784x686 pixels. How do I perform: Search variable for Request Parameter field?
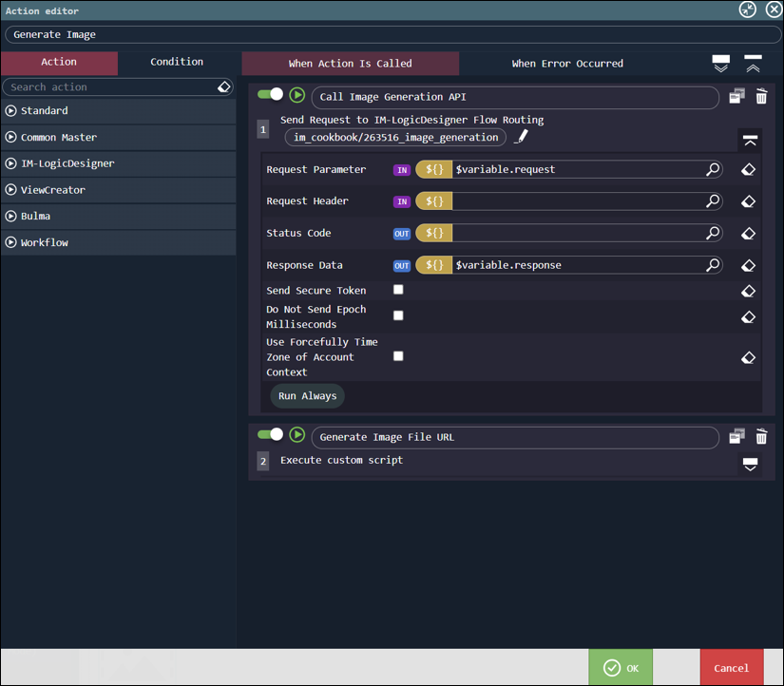[713, 169]
